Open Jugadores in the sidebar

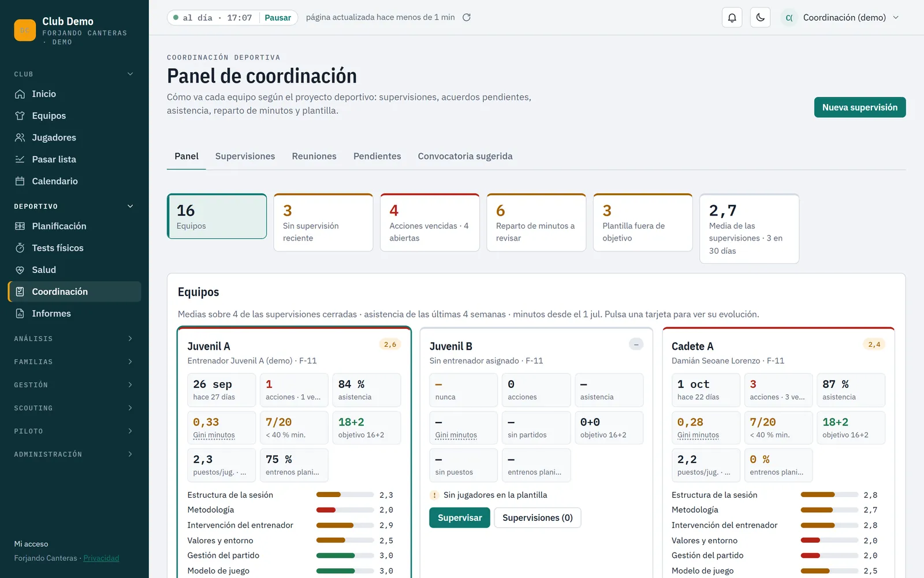tap(74, 138)
